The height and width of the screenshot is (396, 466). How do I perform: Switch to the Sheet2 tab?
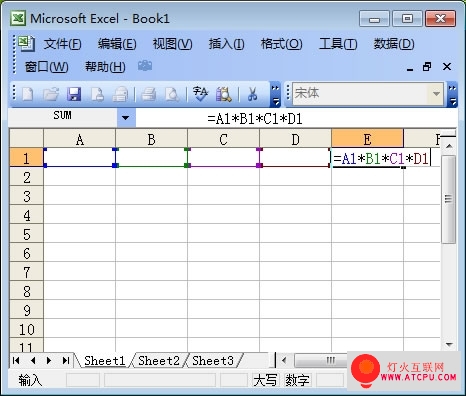(x=159, y=361)
